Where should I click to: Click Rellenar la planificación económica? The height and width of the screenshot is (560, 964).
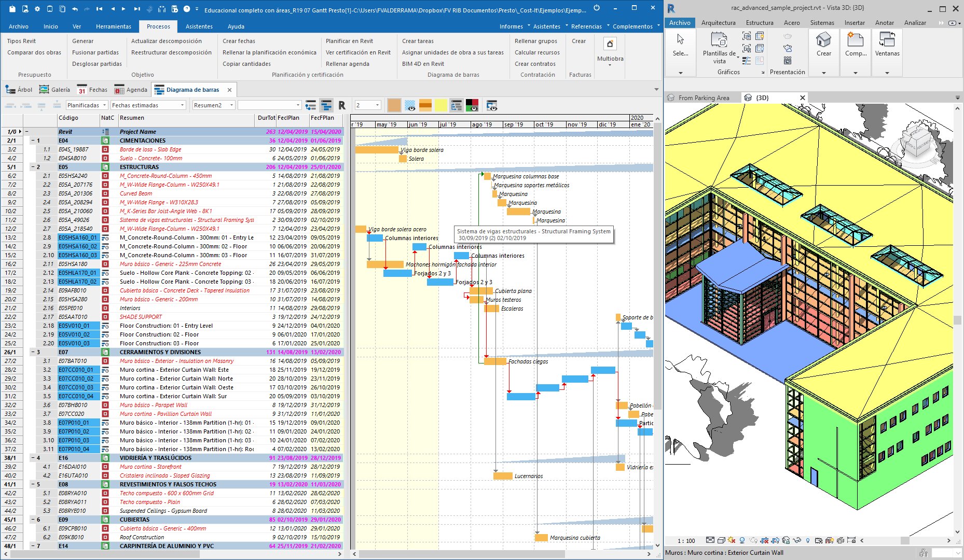269,52
